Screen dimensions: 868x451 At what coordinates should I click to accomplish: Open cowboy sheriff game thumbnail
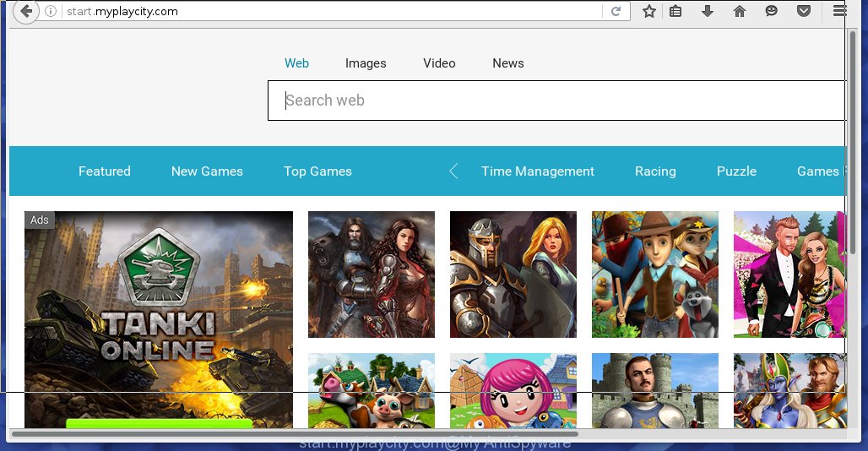[655, 274]
